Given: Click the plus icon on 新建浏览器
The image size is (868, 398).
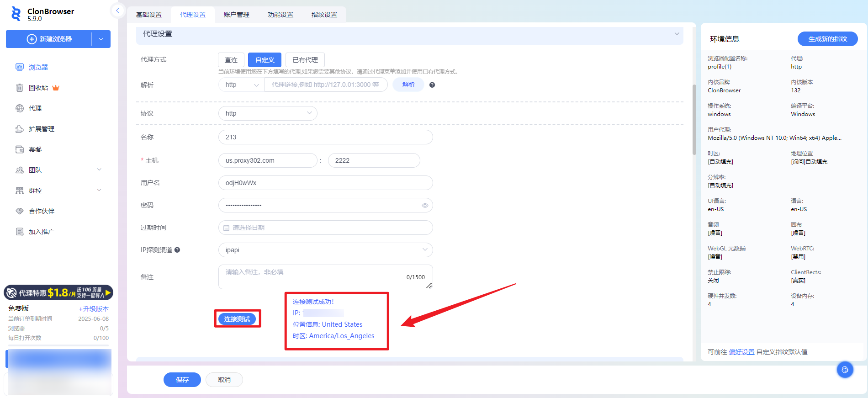Looking at the screenshot, I should (32, 39).
